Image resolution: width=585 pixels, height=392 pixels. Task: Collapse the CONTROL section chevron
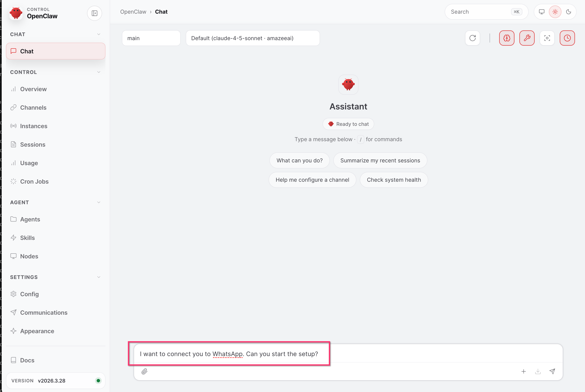99,72
